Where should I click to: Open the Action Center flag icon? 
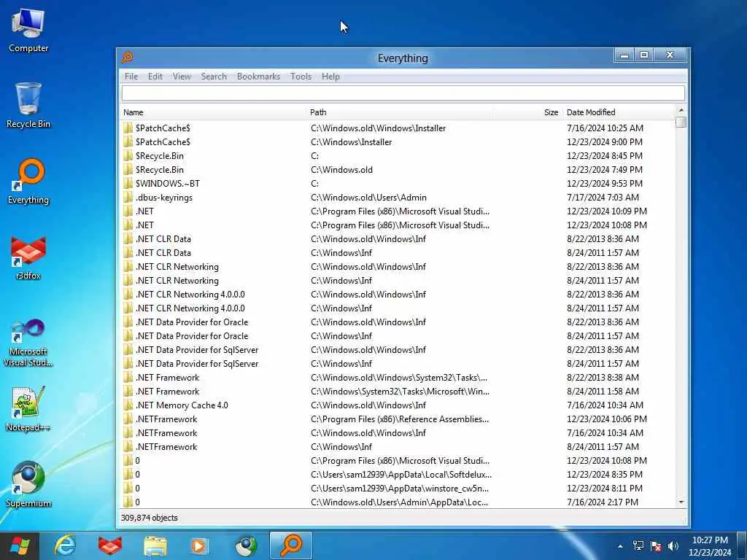(656, 545)
